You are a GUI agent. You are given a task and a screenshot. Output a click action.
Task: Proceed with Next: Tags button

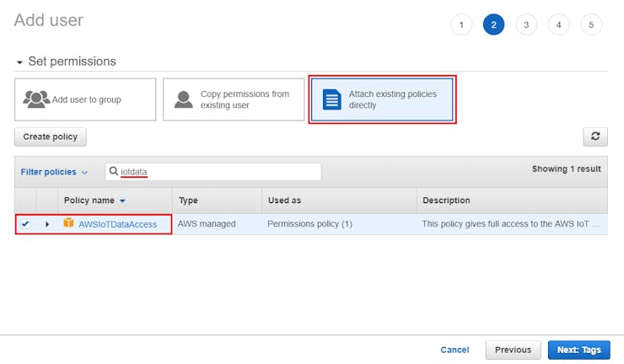(578, 350)
